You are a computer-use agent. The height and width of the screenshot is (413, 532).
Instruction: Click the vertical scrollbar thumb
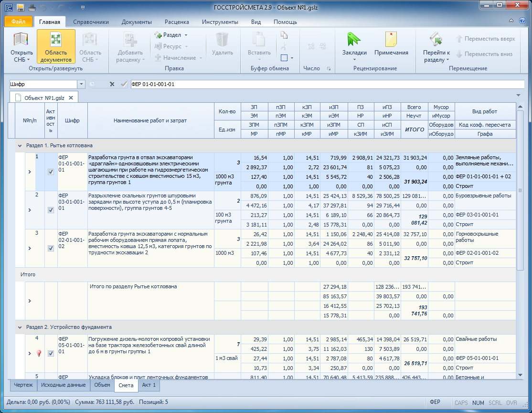(520, 190)
